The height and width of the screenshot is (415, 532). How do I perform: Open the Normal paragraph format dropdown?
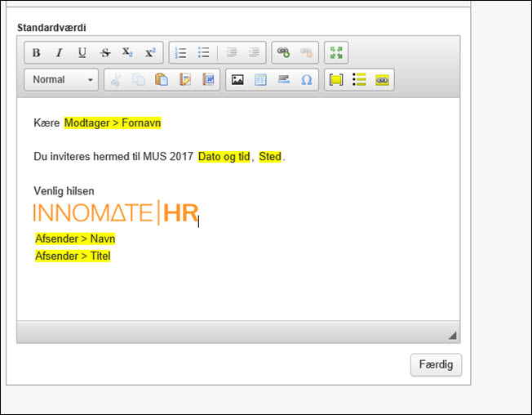(61, 80)
